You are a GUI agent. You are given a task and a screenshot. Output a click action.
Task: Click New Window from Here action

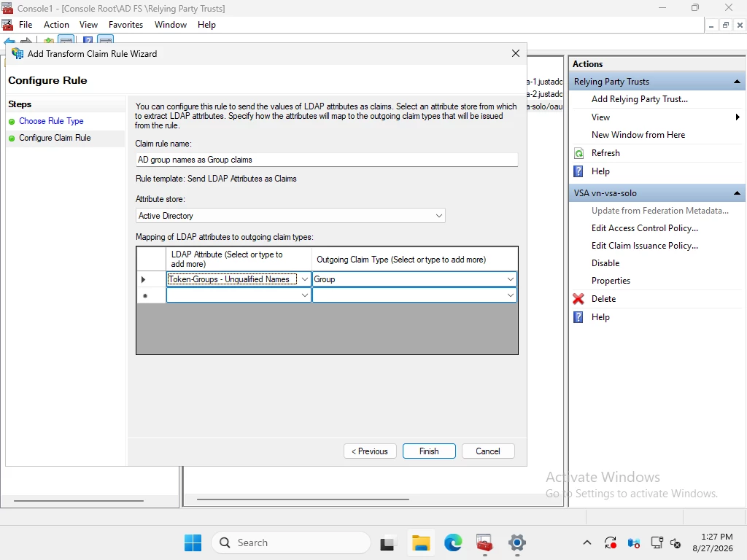(x=638, y=135)
